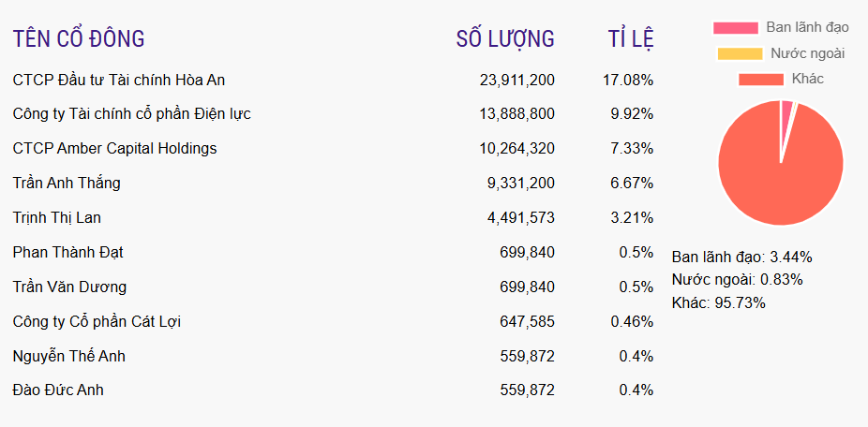Click the TỈ LỆ column header

tap(630, 39)
